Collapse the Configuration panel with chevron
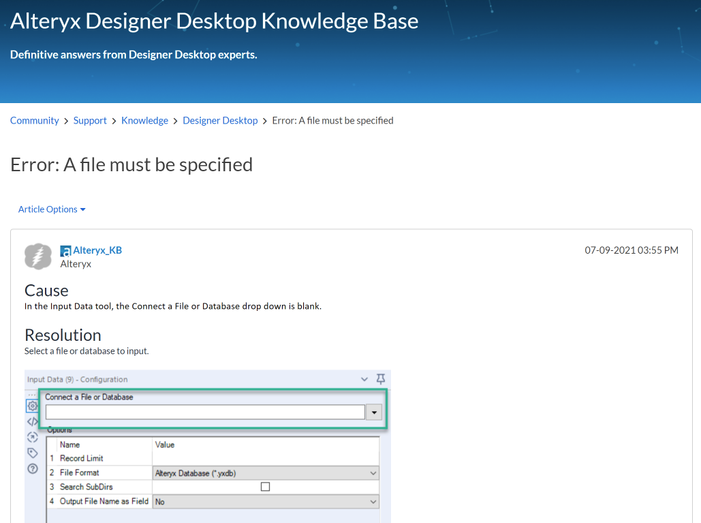Viewport: 701px width, 523px height. (x=364, y=380)
